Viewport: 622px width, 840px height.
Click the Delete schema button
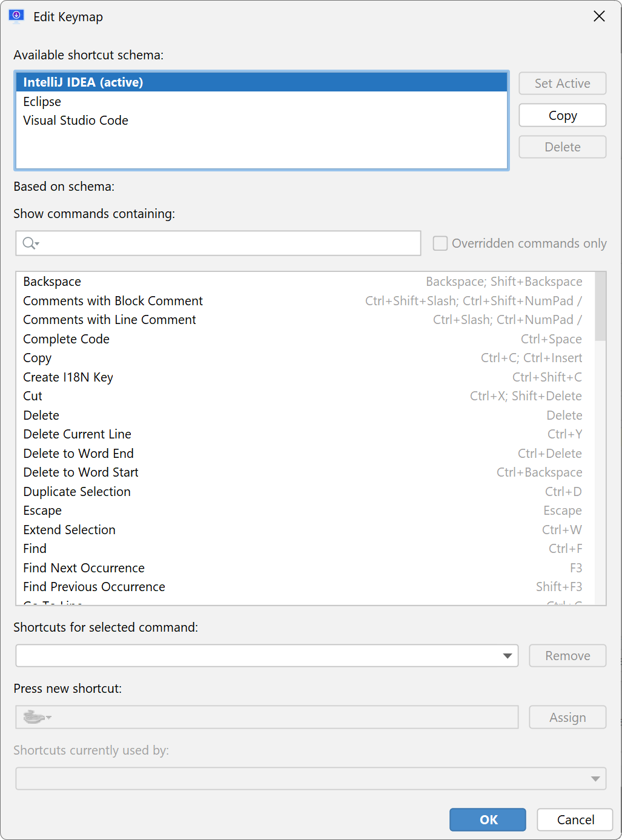point(563,147)
